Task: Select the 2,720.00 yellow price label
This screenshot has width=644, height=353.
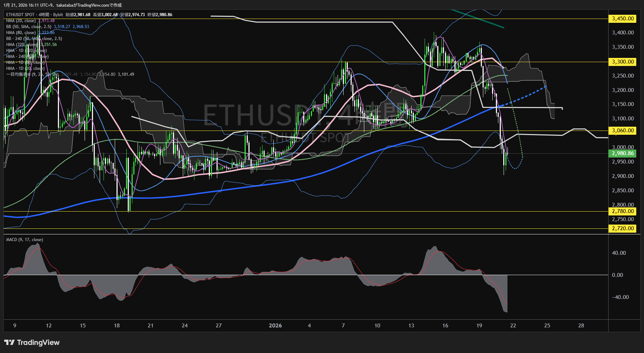Action: (623, 228)
